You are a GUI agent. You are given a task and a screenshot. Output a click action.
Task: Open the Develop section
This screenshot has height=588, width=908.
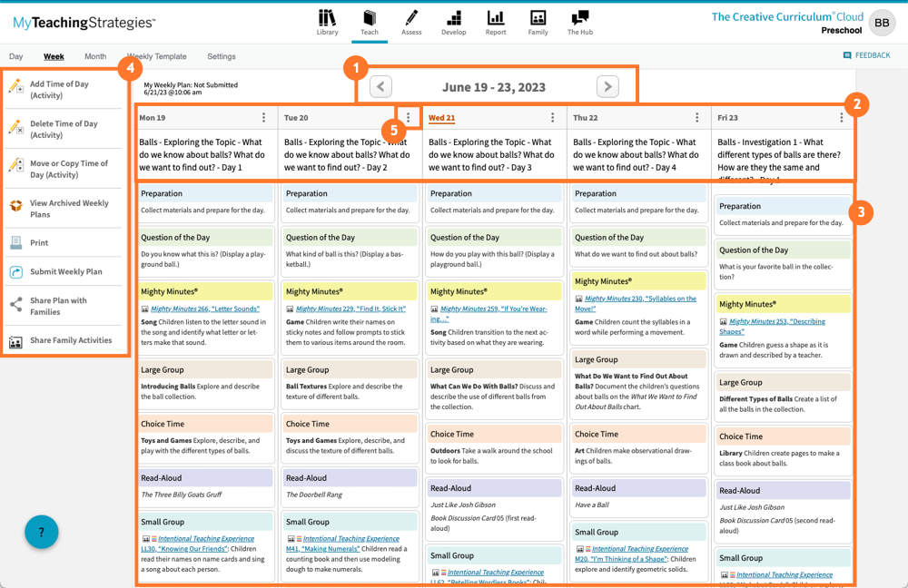454,23
